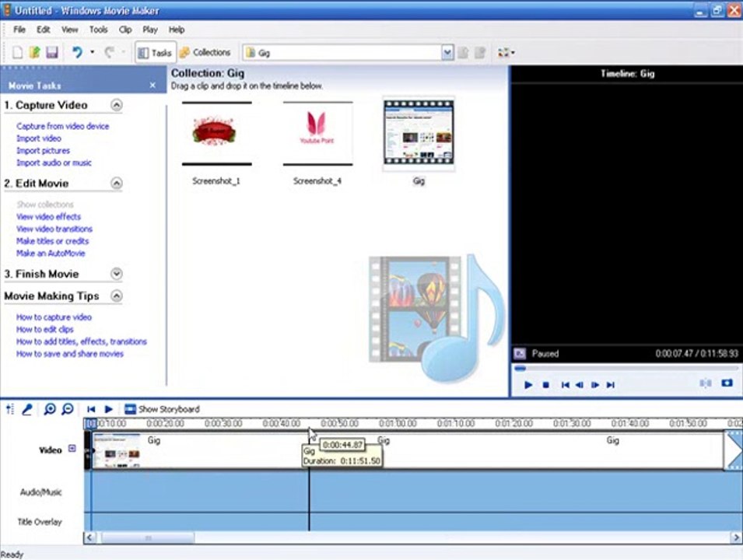Zoom in on the timeline
Screen dimensions: 743x560
pos(49,409)
